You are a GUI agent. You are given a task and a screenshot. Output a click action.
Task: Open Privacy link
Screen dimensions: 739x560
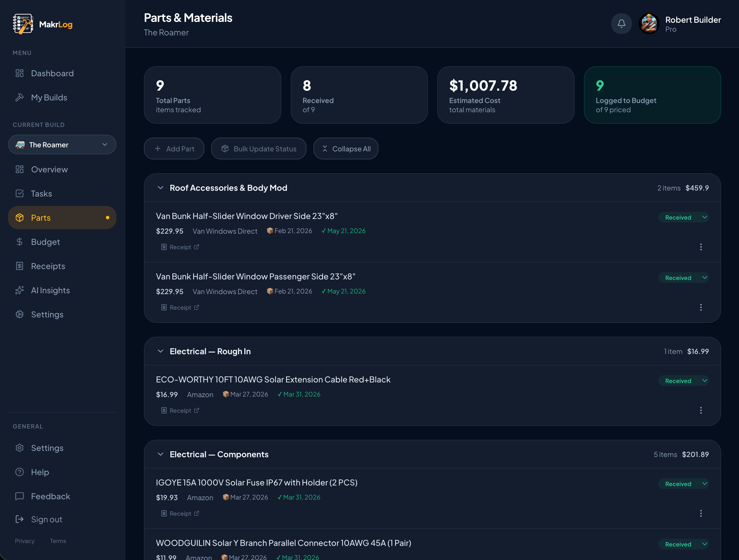[25, 541]
